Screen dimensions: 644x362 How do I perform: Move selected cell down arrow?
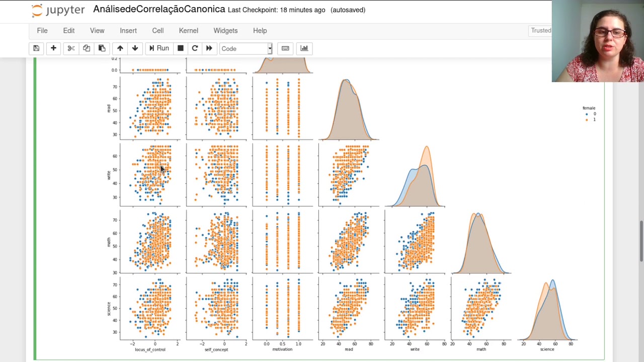coord(135,48)
